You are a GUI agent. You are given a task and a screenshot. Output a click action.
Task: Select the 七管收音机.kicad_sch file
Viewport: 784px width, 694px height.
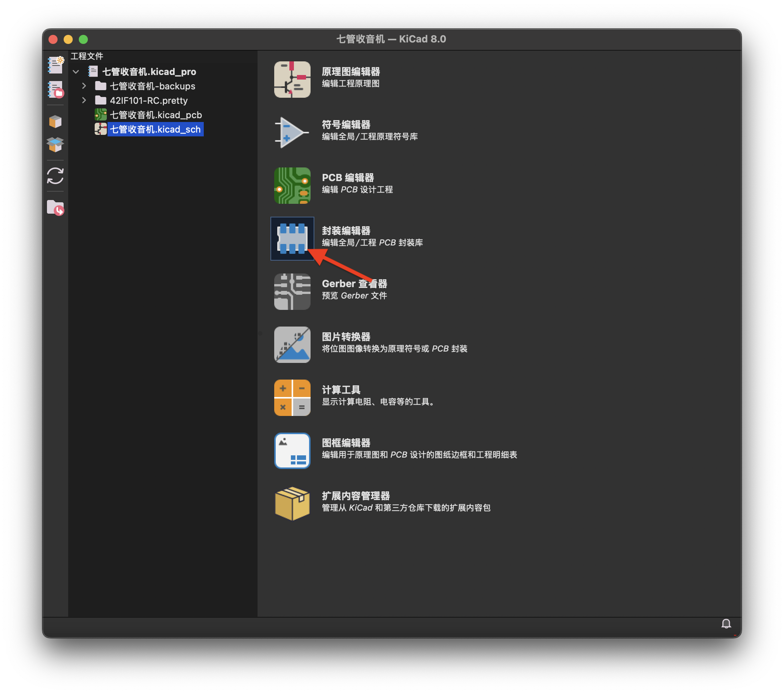pyautogui.click(x=155, y=129)
